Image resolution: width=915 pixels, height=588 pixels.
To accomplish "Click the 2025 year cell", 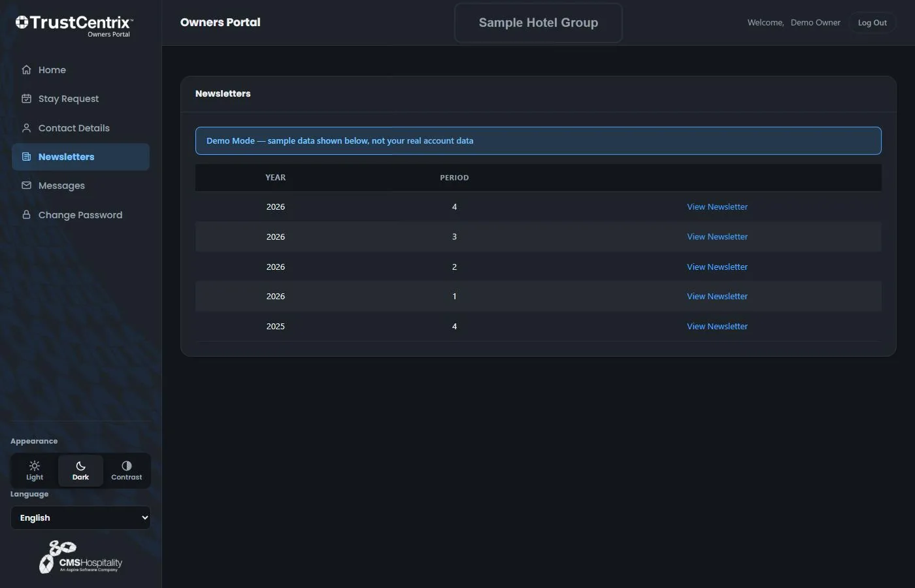I will coord(275,327).
